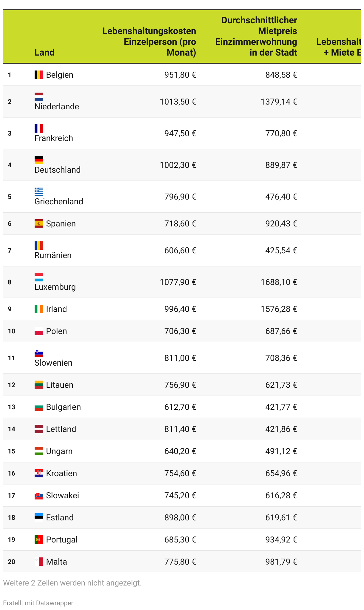This screenshot has height=610, width=364.
Task: Click the partially visible Lebenshaltung + Miete header
Action: click(x=339, y=47)
